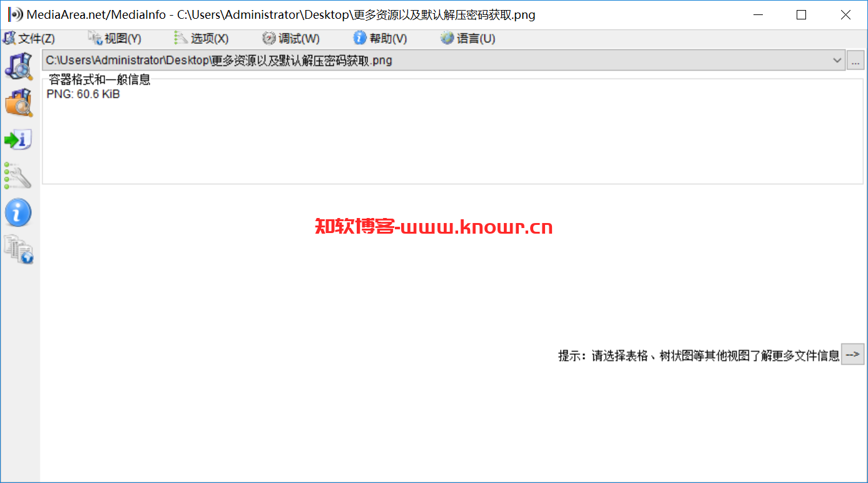Click the file path combo box field
This screenshot has width=868, height=483.
pos(444,61)
